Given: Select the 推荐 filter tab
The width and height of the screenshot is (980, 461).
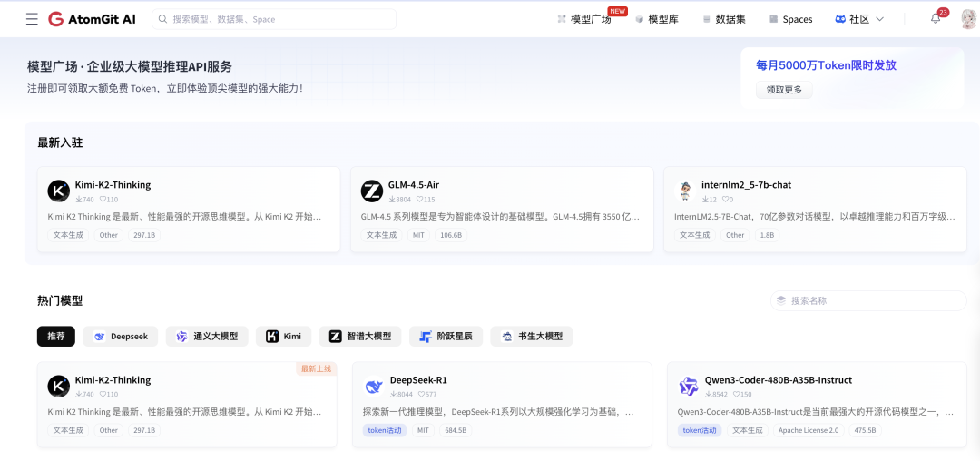Looking at the screenshot, I should [x=56, y=336].
